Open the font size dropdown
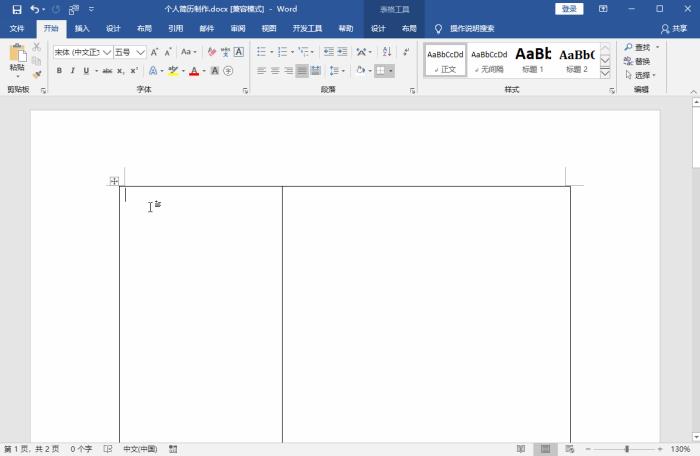Image resolution: width=700 pixels, height=456 pixels. 140,51
